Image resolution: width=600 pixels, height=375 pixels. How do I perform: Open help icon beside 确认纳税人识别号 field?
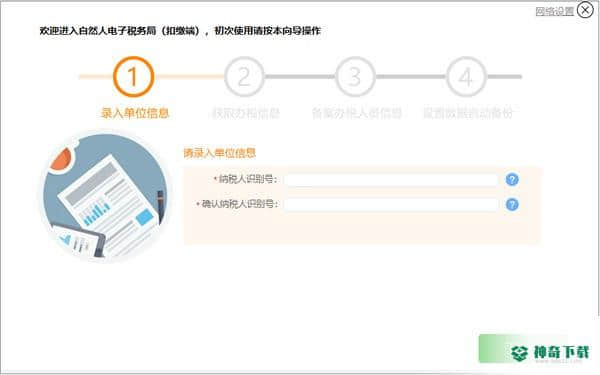click(512, 205)
